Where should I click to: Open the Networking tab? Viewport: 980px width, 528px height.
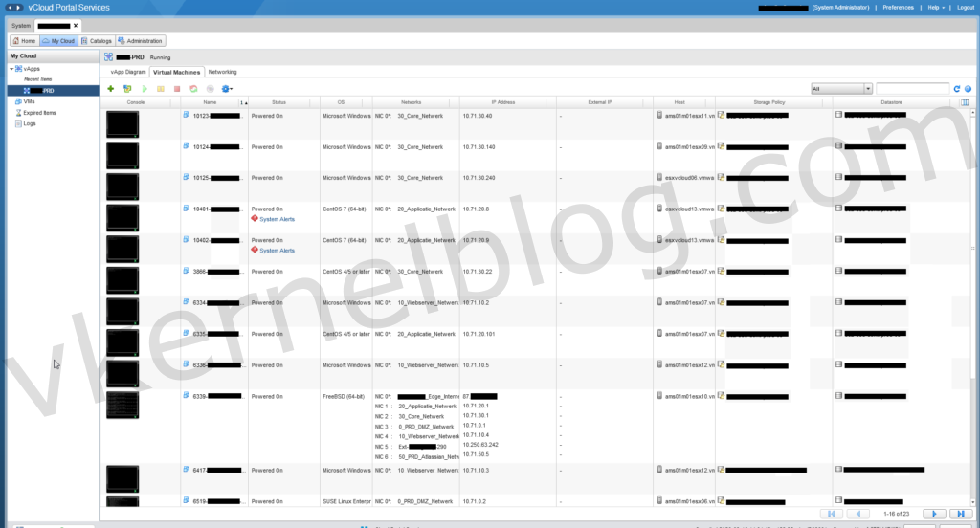point(222,72)
